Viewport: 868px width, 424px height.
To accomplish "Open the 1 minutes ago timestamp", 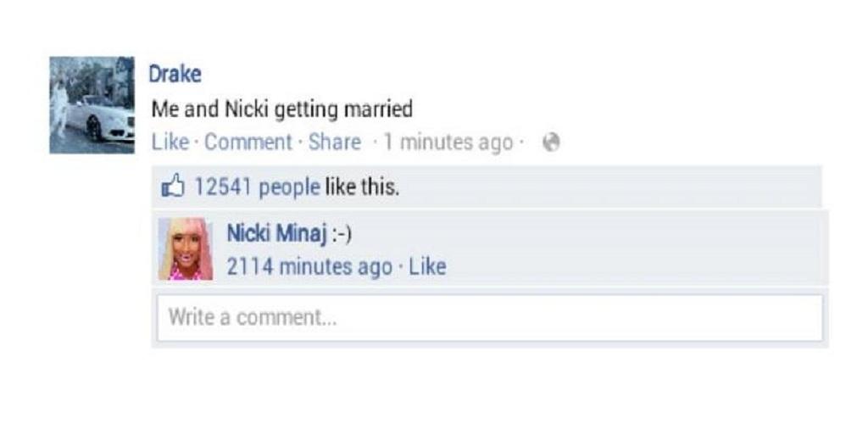I will 448,142.
